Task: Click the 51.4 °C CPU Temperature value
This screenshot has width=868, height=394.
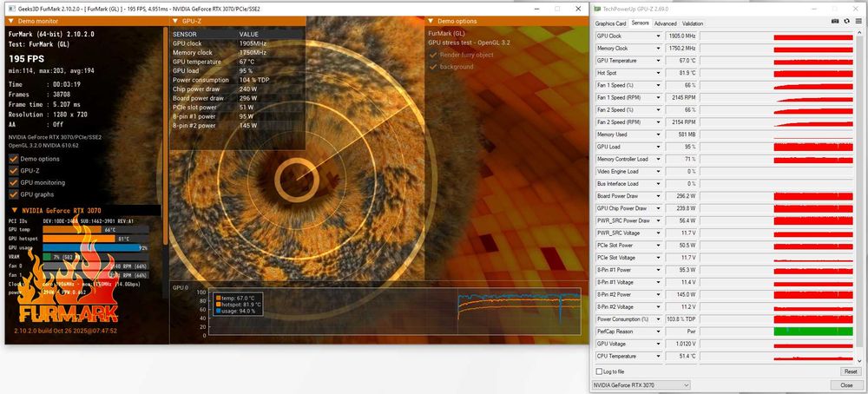Action: click(681, 356)
